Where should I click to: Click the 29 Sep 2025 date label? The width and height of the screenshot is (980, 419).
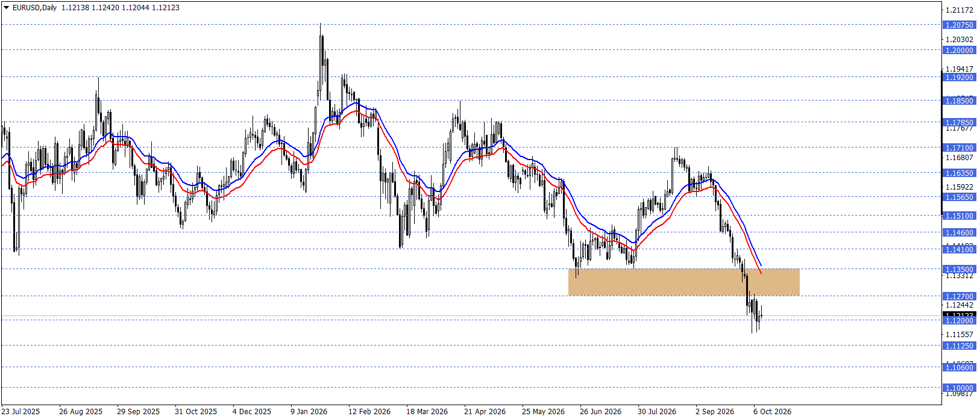[139, 412]
